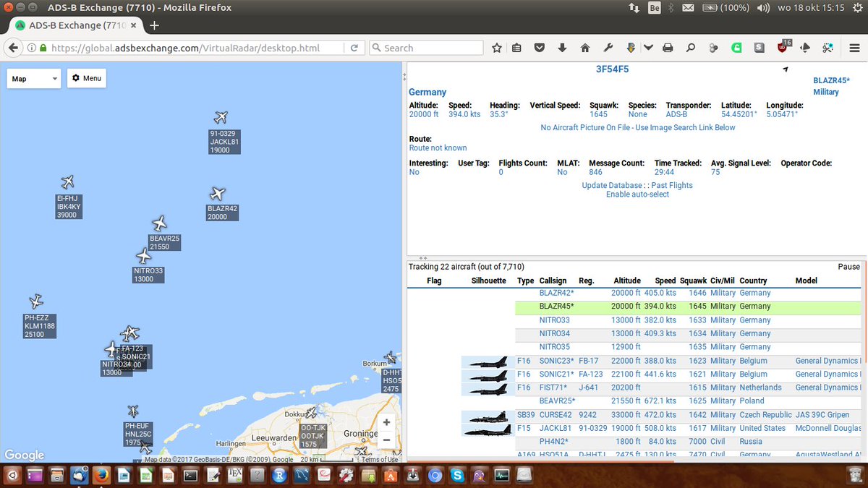
Task: Click the URL address bar
Action: 195,48
